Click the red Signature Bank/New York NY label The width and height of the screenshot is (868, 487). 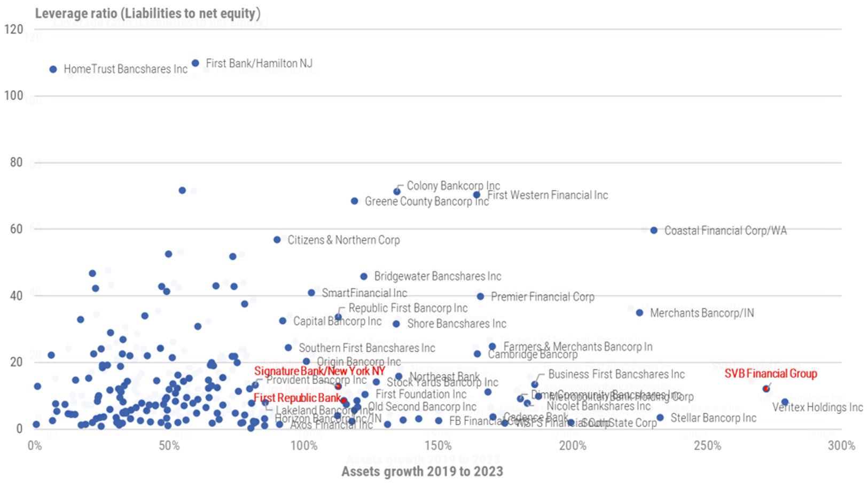coord(319,371)
